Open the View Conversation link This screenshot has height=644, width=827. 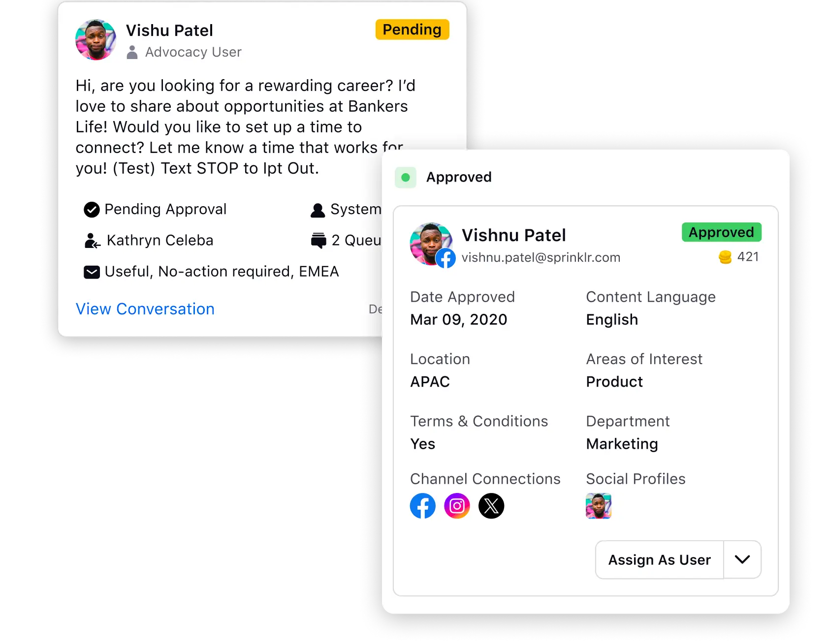pos(145,309)
